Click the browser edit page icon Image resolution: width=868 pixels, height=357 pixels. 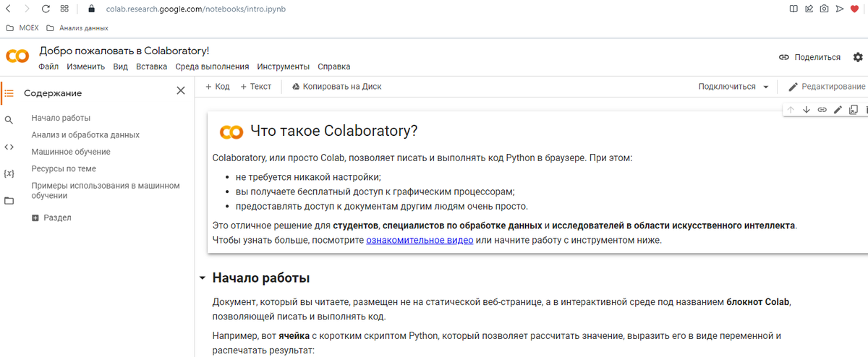point(809,9)
